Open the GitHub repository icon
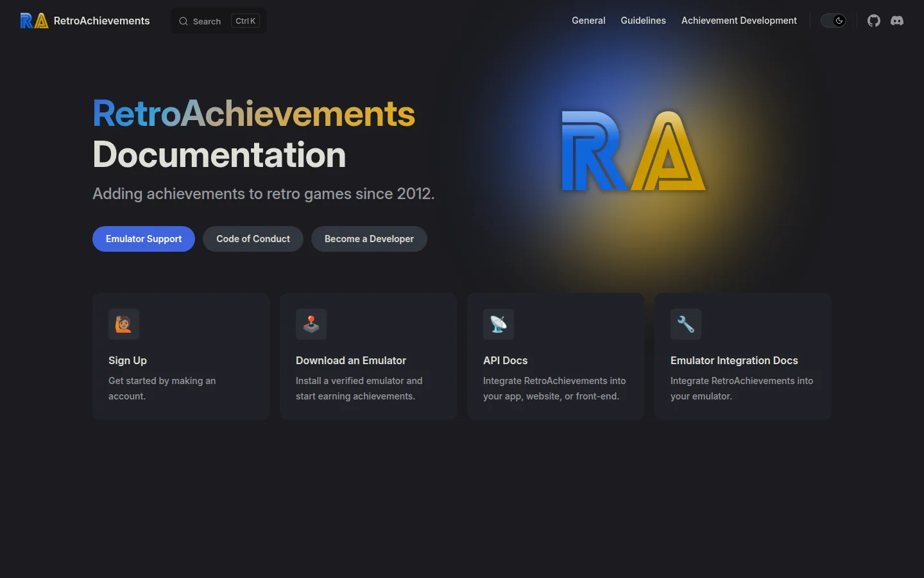 [874, 21]
